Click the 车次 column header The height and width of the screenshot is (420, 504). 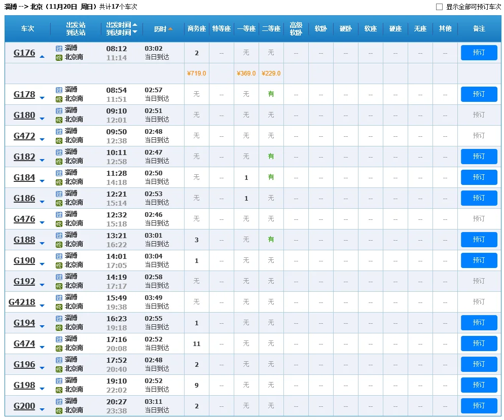click(x=27, y=29)
